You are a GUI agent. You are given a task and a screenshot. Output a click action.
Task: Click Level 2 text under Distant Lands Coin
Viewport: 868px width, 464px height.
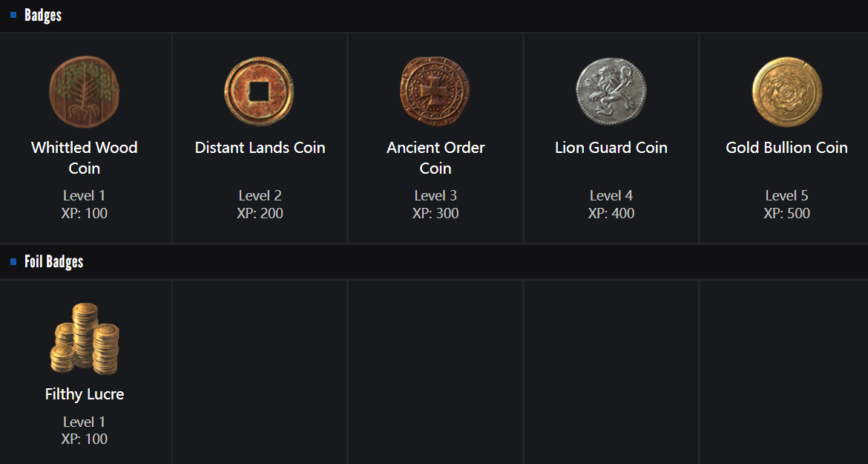coord(260,195)
